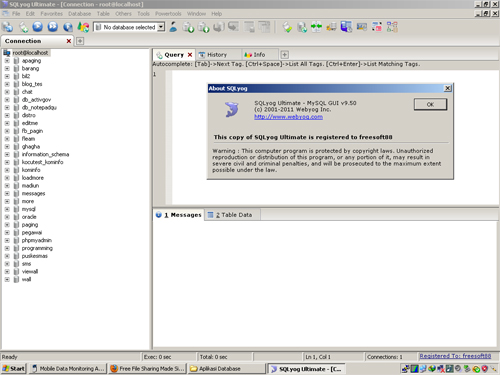Select the root@localhost tree node
This screenshot has height=375, width=500.
click(x=30, y=53)
